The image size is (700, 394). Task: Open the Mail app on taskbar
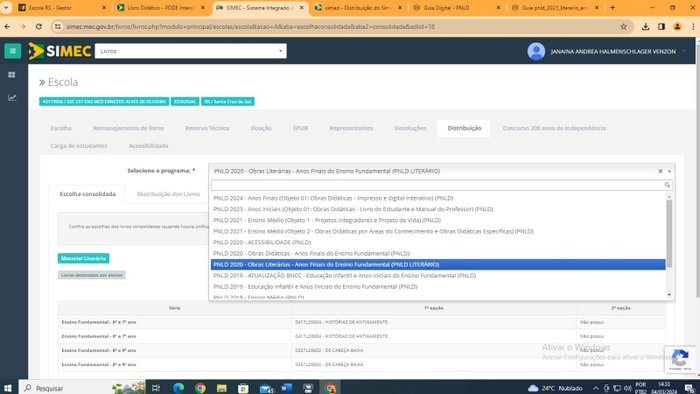(x=266, y=388)
